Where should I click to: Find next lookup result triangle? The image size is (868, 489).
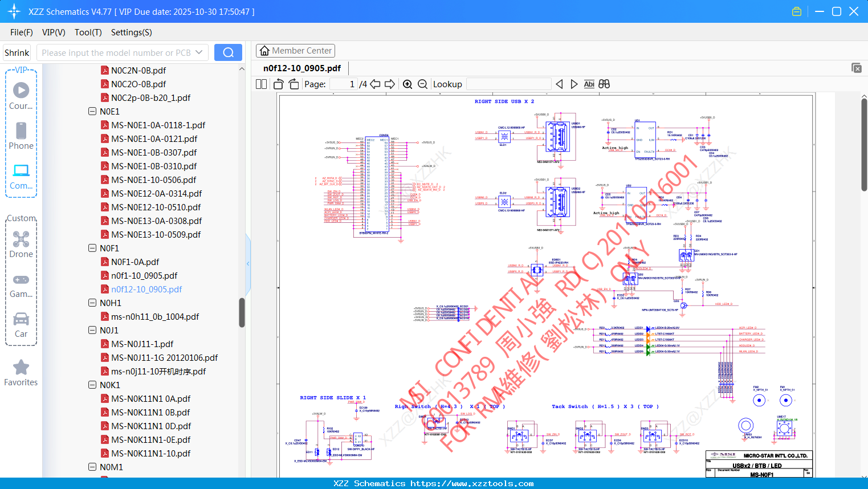pos(574,84)
